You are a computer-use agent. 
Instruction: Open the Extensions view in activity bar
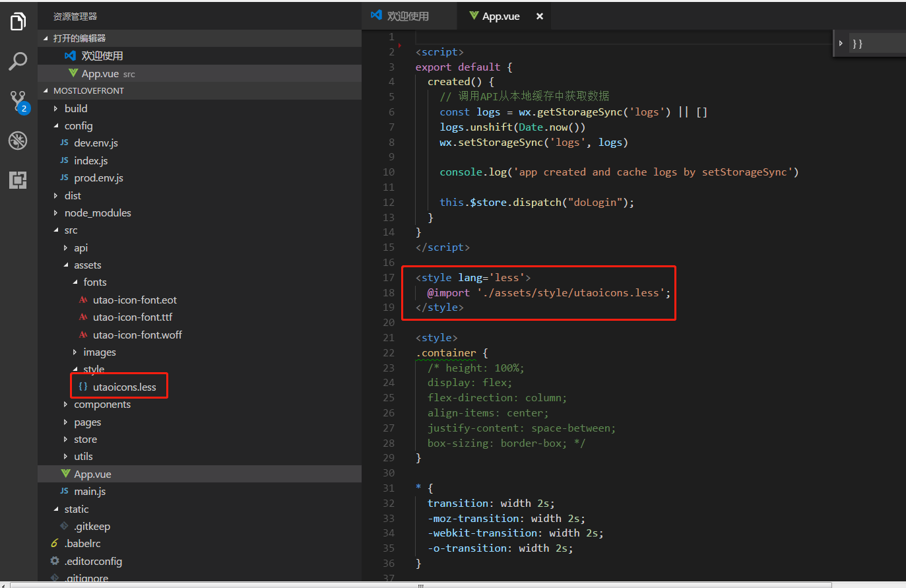pos(18,180)
